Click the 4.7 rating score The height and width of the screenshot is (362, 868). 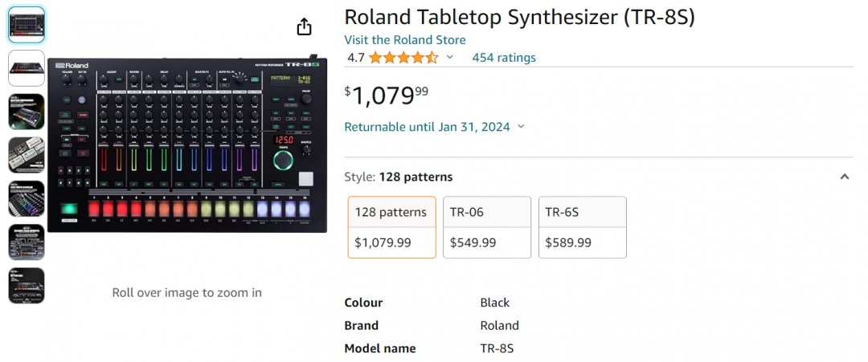[356, 58]
